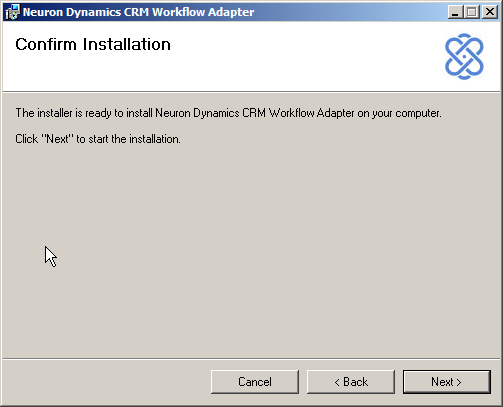Image resolution: width=503 pixels, height=407 pixels.
Task: Cancel the installation
Action: 255,382
